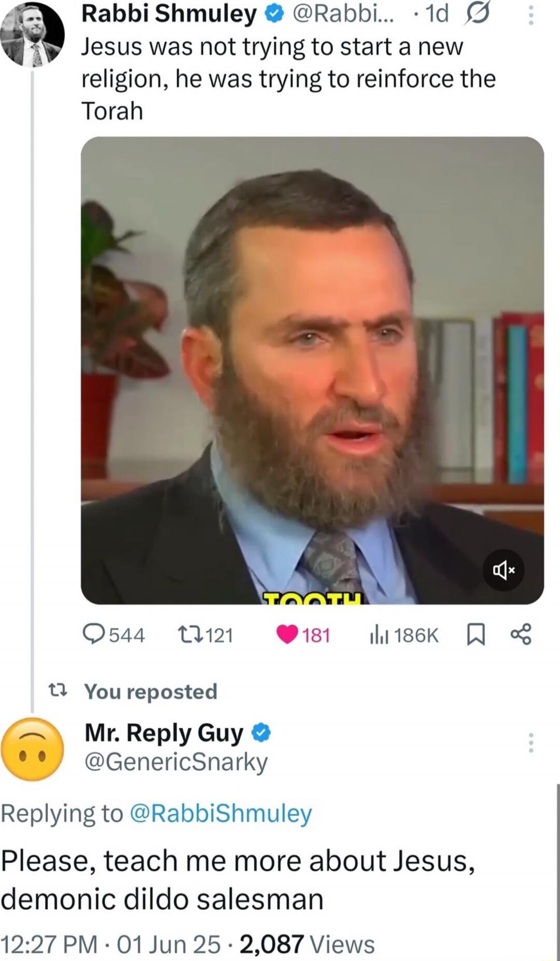Tap the verified badge next to Mr. Reply Guy
Screen dimensions: 560x961
pyautogui.click(x=261, y=733)
